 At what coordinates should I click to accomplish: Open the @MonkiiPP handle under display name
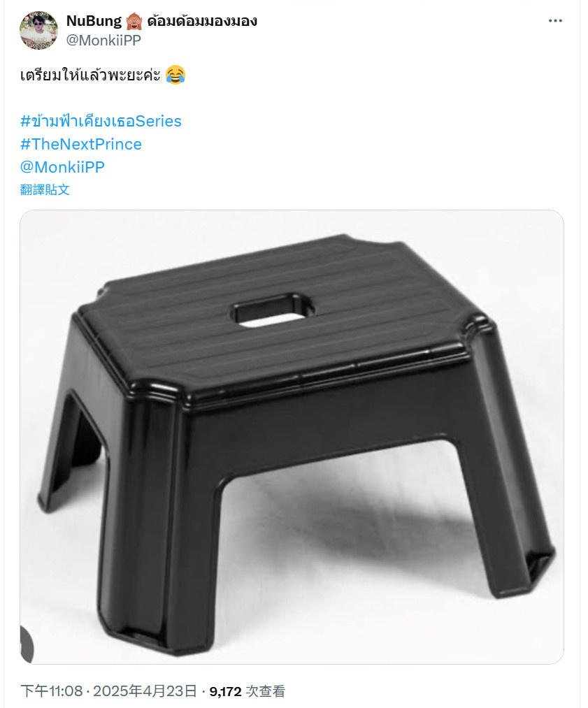click(x=103, y=40)
